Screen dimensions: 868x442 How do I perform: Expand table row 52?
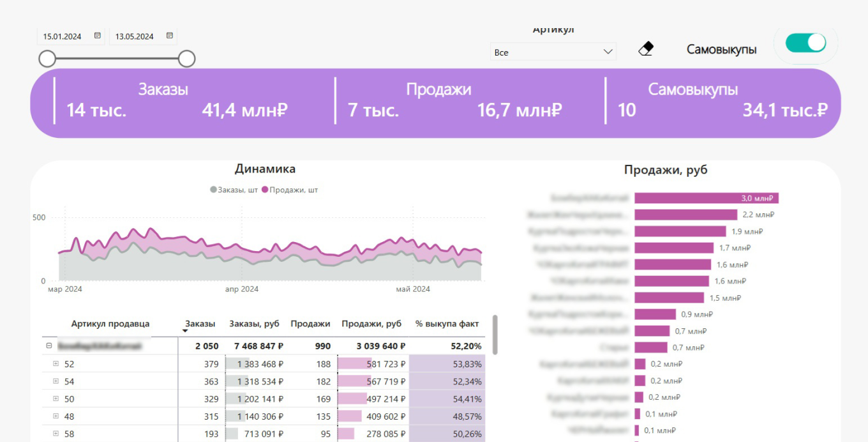click(x=56, y=363)
